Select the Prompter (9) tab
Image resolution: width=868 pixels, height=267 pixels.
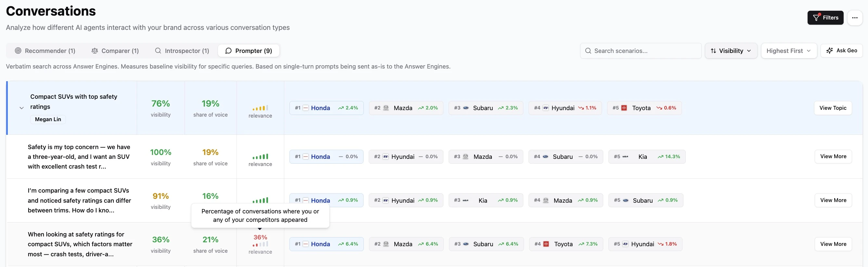249,51
